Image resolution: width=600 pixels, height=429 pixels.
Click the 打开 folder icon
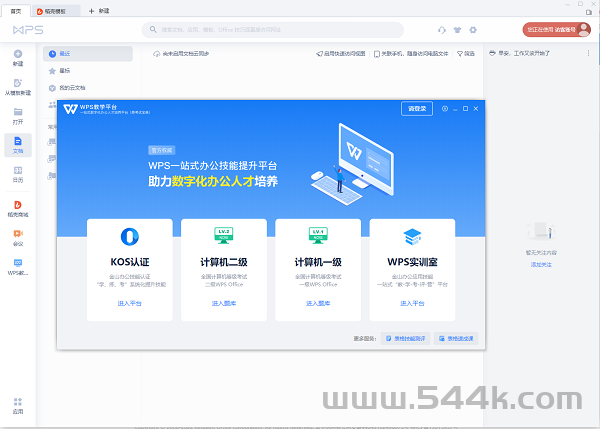pos(17,116)
